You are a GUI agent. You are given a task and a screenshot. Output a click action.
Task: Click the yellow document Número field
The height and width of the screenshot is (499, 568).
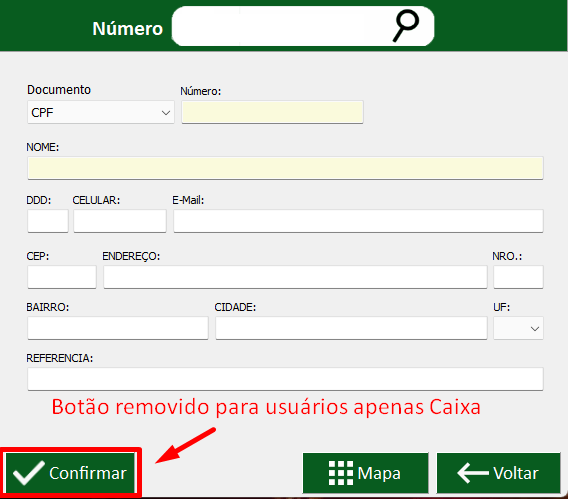(272, 112)
